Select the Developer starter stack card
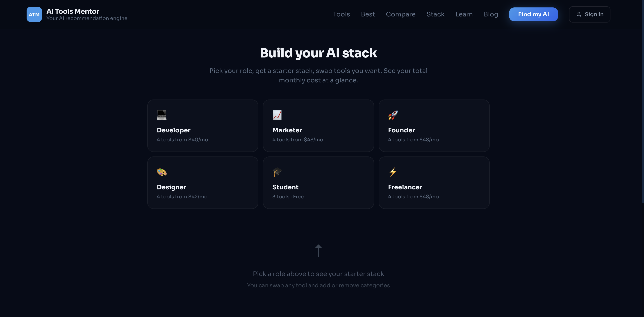This screenshot has width=644, height=317. click(203, 126)
